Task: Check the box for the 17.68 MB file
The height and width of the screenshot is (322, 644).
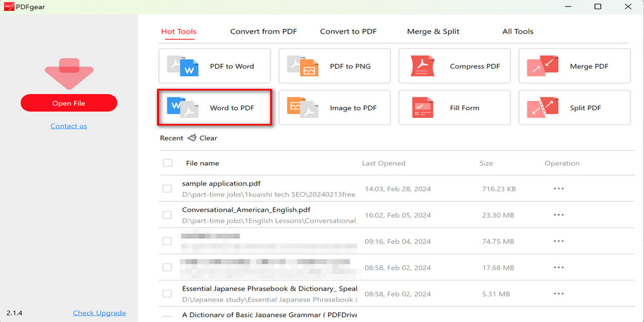Action: 167,267
